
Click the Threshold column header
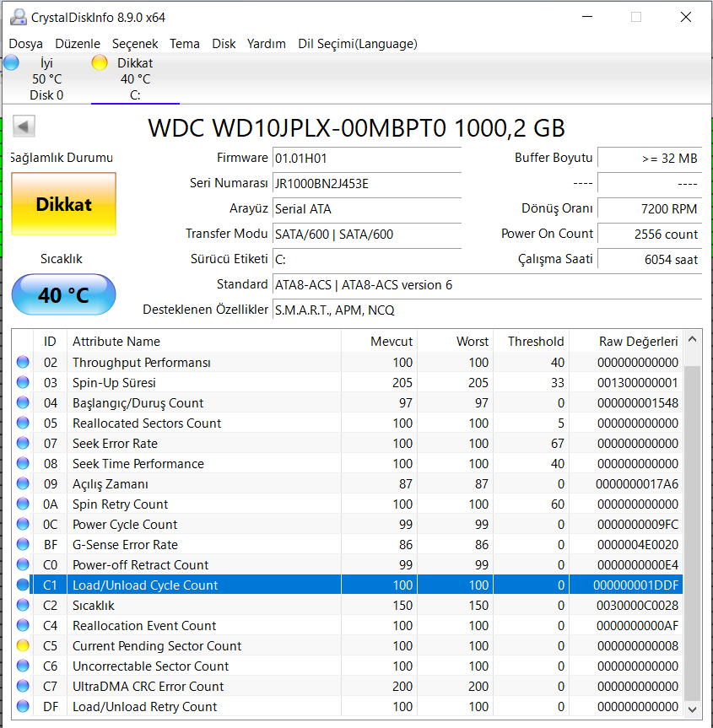coord(532,342)
